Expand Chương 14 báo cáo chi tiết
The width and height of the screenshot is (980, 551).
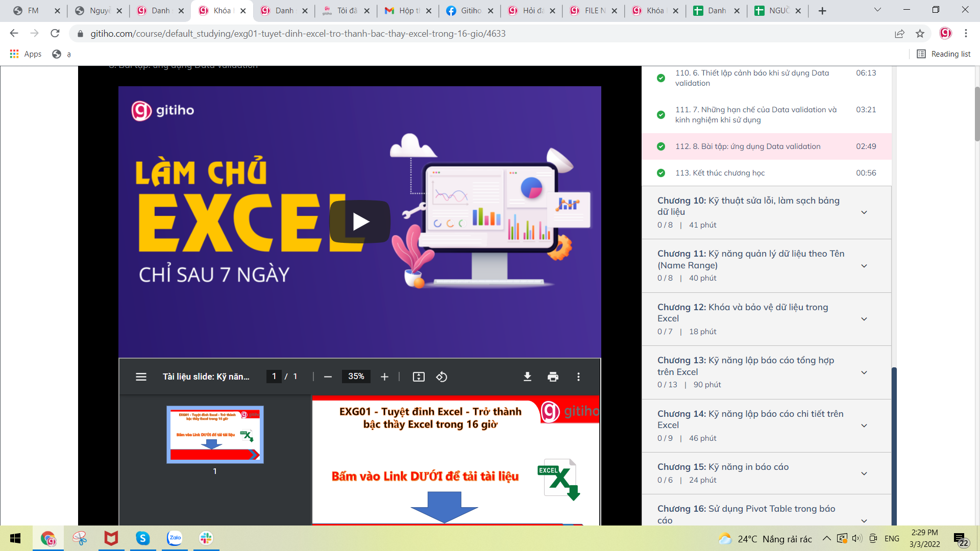click(x=767, y=426)
